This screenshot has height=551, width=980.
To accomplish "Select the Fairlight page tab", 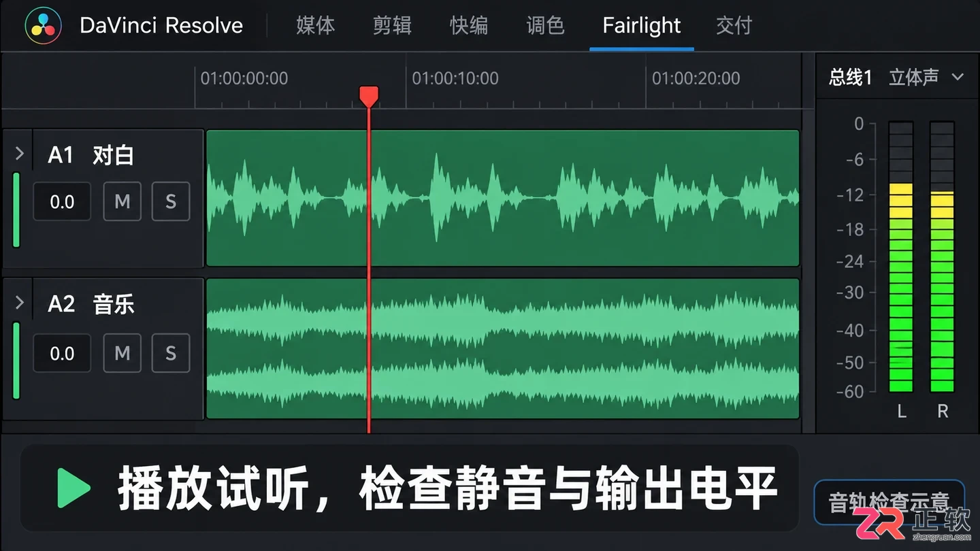I will pyautogui.click(x=642, y=26).
